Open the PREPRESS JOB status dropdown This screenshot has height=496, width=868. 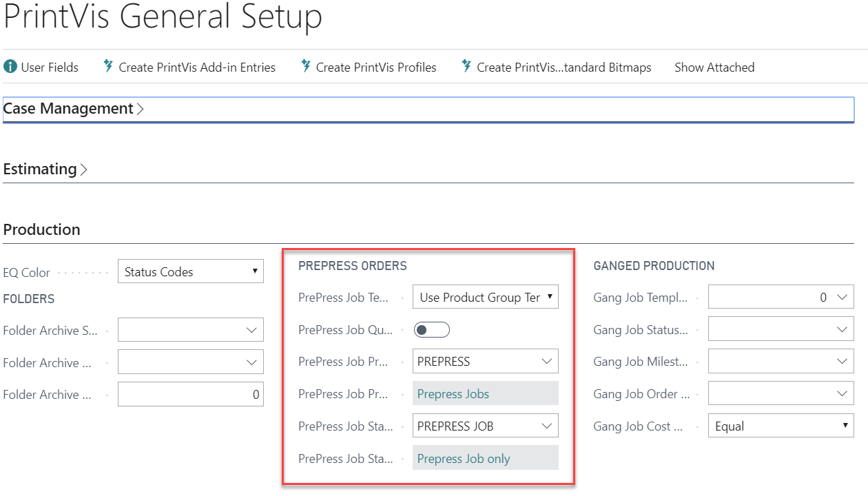[485, 426]
